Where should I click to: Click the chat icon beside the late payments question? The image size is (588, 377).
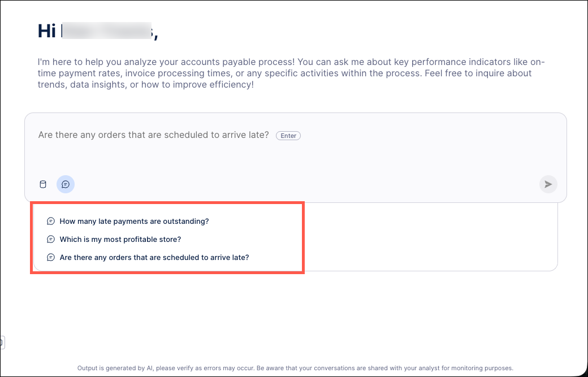(51, 221)
